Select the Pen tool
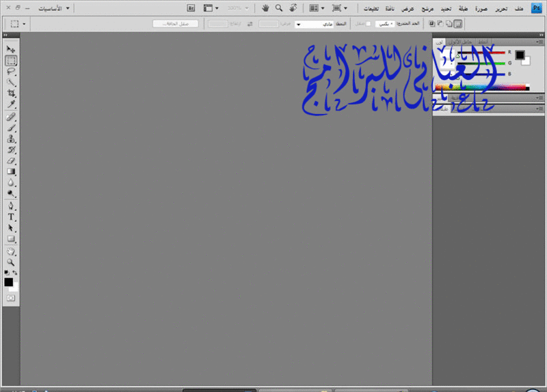The height and width of the screenshot is (392, 547). click(x=11, y=206)
